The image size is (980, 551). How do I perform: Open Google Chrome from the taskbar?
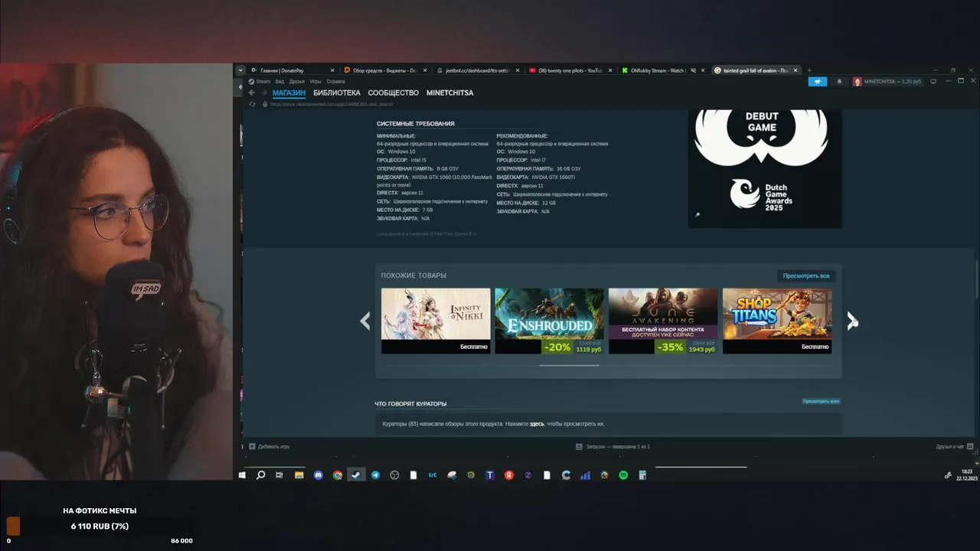coord(337,475)
